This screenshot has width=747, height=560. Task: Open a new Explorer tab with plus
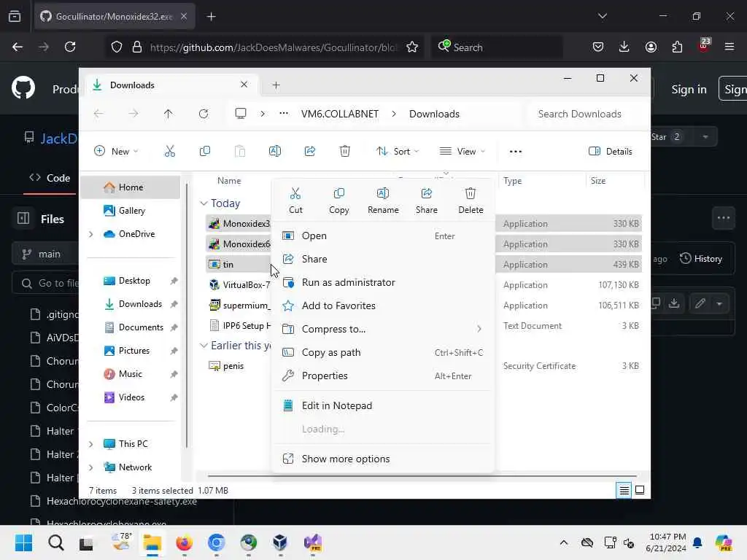(276, 85)
